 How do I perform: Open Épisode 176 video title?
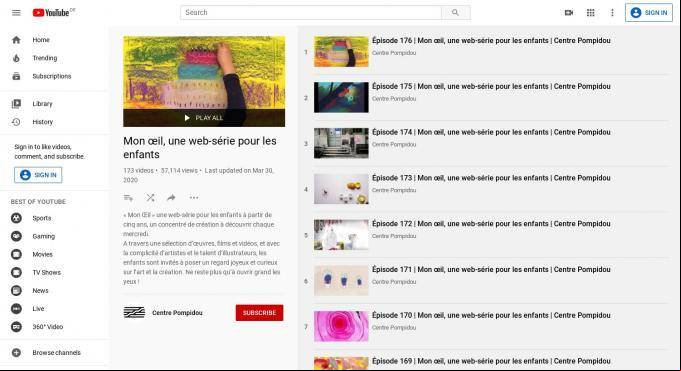click(491, 40)
